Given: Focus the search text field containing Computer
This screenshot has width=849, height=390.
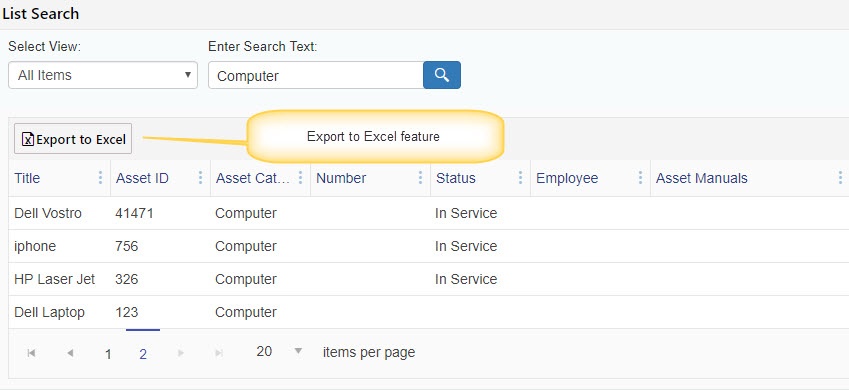Looking at the screenshot, I should tap(316, 75).
